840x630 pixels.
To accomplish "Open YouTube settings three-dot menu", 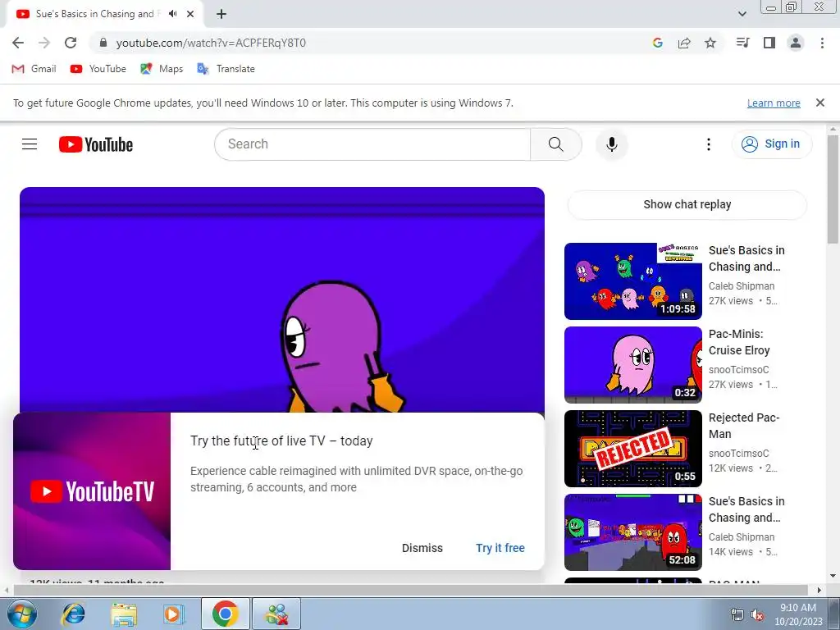I will (708, 144).
